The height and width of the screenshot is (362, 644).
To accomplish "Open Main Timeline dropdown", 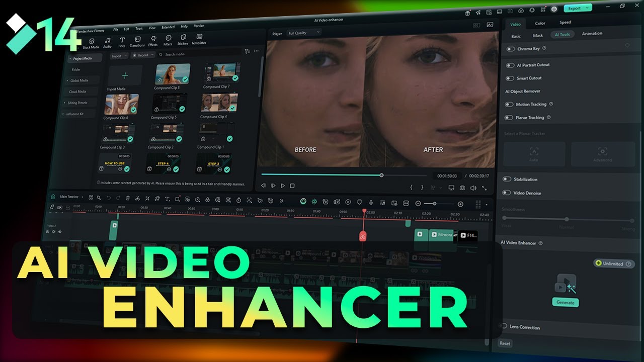I will [x=71, y=197].
